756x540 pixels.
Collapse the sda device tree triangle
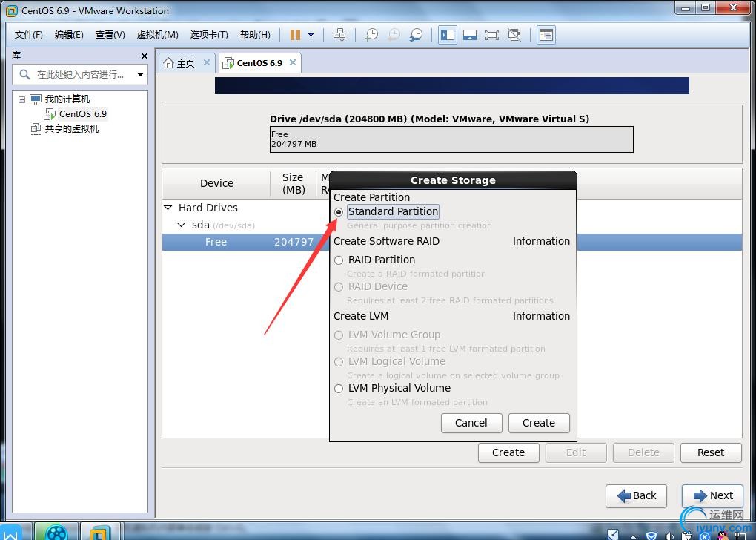[182, 225]
